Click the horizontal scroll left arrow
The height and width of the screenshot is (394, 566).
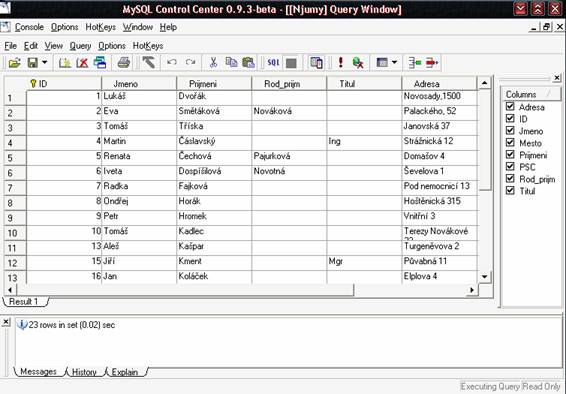coord(10,290)
